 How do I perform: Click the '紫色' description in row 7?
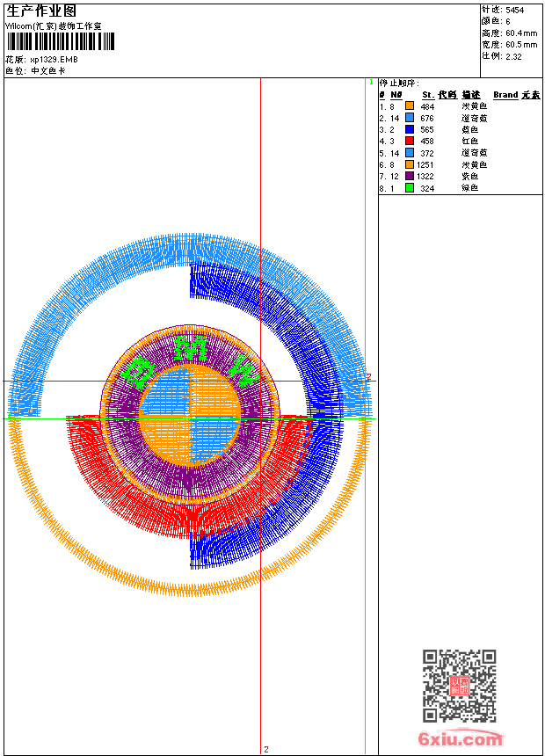tap(469, 176)
